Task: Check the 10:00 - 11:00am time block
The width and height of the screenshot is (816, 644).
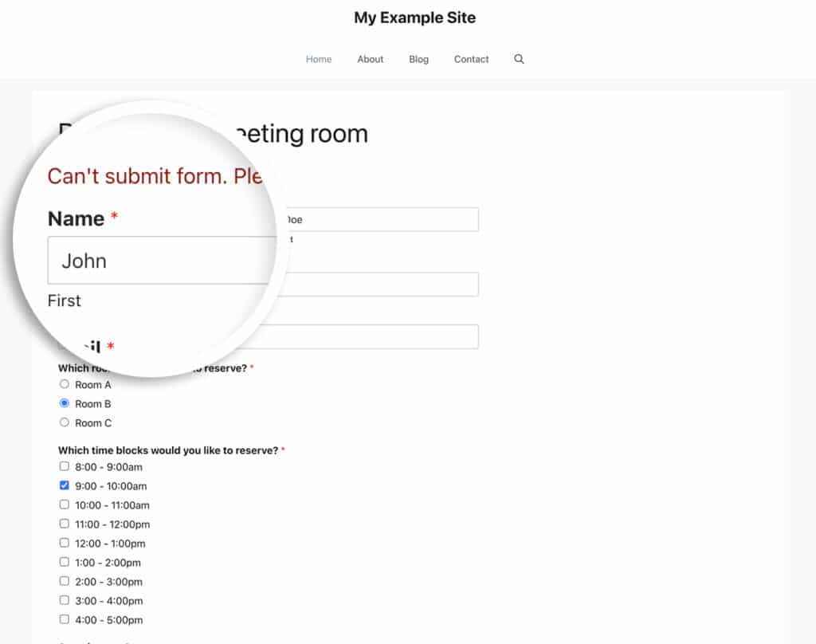Action: click(64, 505)
